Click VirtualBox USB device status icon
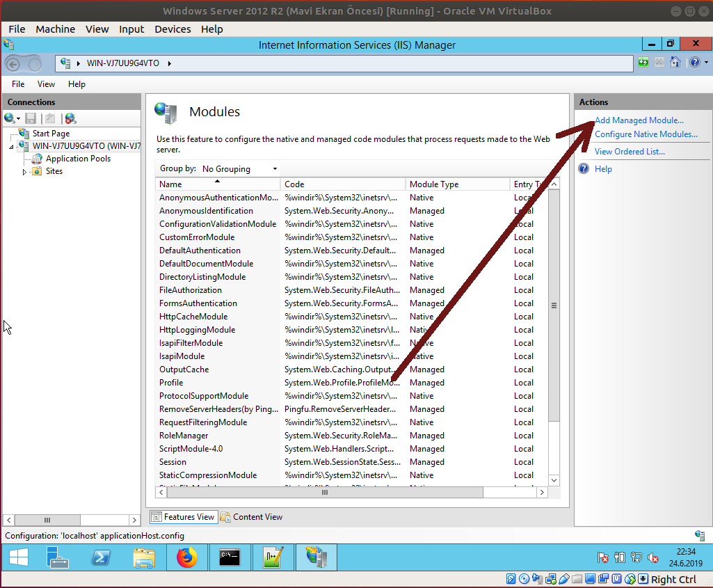This screenshot has width=713, height=588. pyautogui.click(x=564, y=579)
